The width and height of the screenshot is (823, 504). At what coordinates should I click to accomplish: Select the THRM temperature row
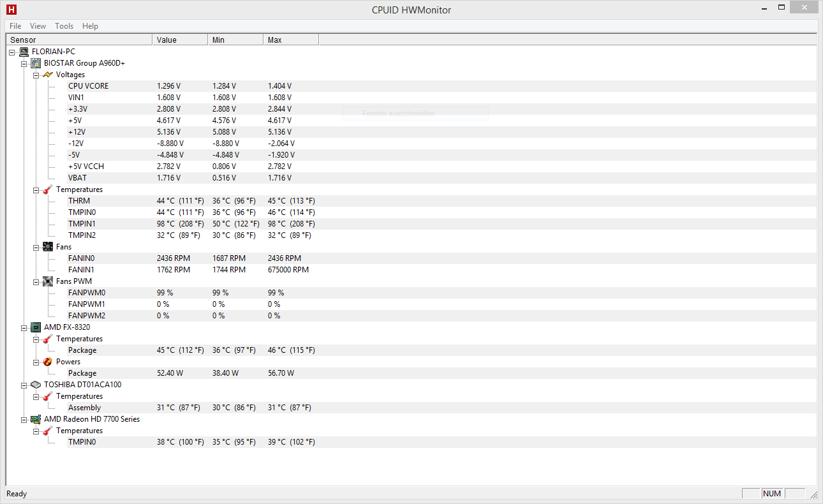coord(441,201)
